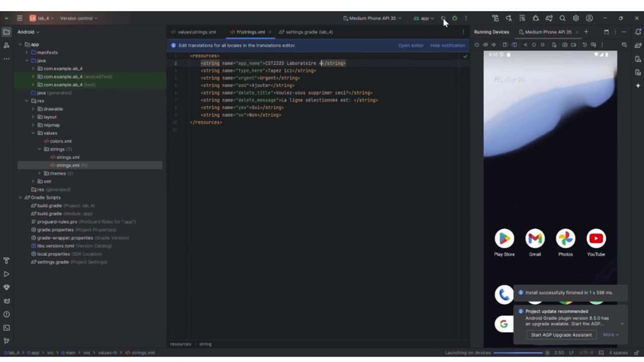644x362 pixels.
Task: Click LF line separator in status bar
Action: tap(572, 352)
